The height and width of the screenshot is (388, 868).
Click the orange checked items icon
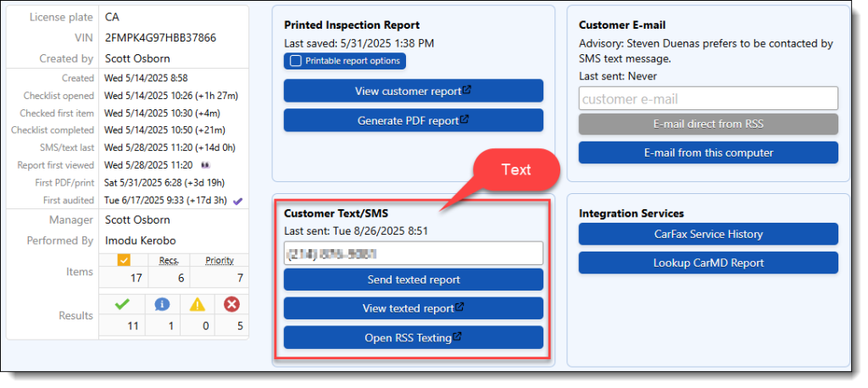124,260
